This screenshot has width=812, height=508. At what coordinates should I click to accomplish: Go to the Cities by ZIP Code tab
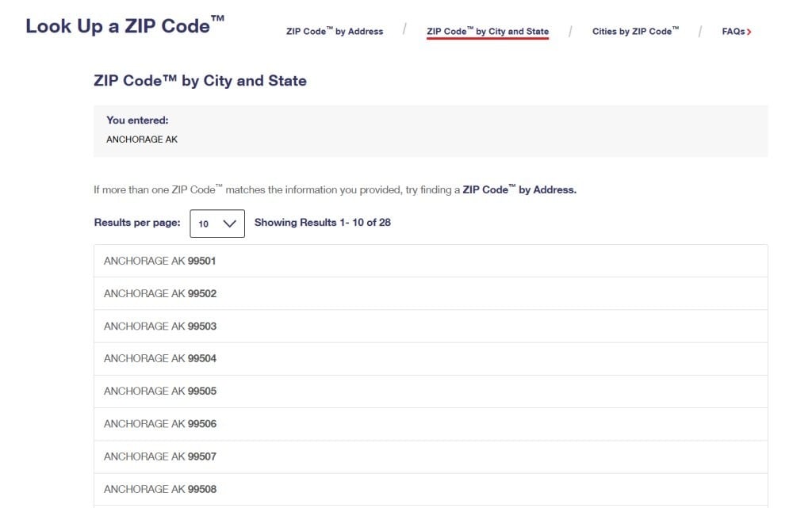click(635, 32)
